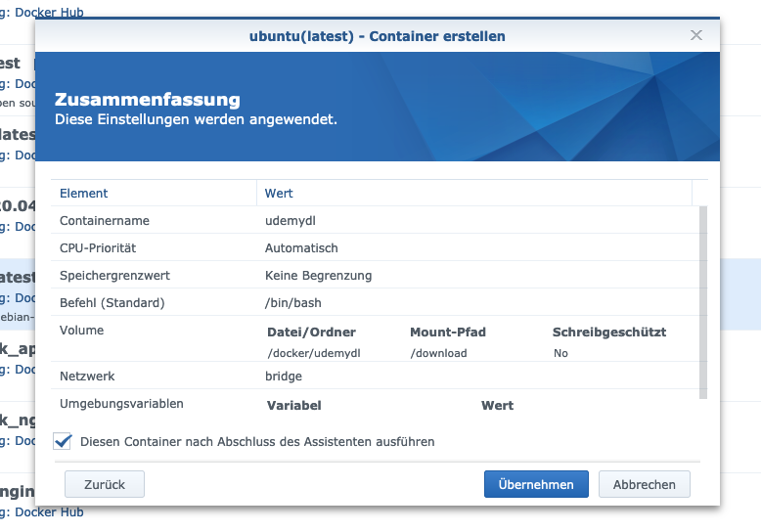The image size is (761, 532).
Task: Select the /download mount path
Action: pyautogui.click(x=438, y=353)
